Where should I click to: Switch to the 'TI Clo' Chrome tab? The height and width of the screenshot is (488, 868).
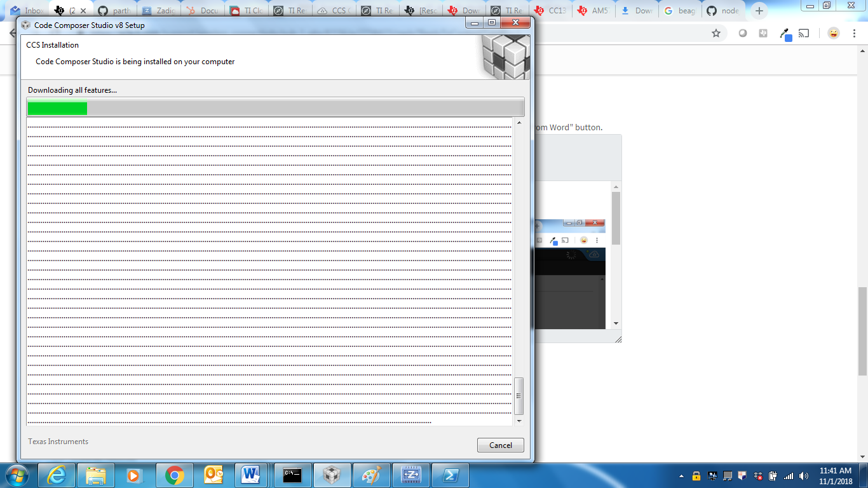tap(246, 11)
